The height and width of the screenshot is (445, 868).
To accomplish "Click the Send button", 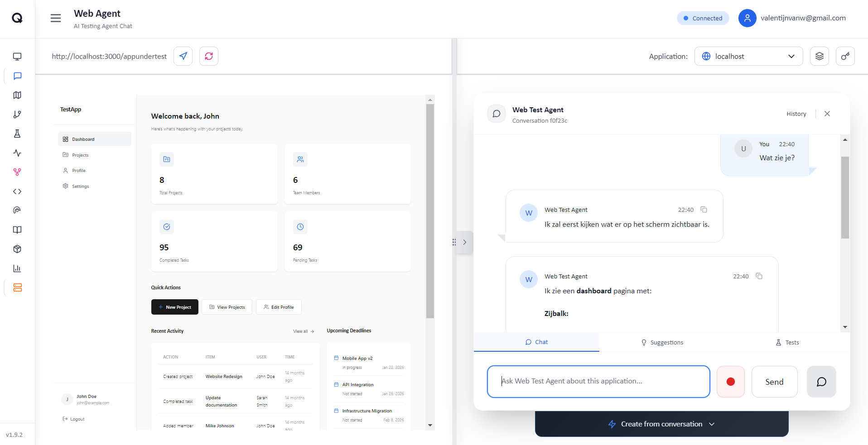I will click(774, 382).
